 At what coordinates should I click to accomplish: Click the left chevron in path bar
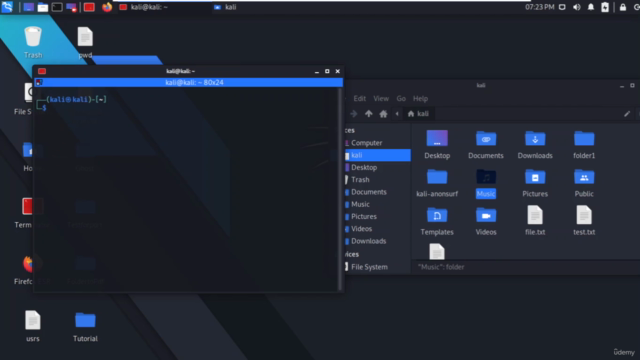tap(397, 114)
